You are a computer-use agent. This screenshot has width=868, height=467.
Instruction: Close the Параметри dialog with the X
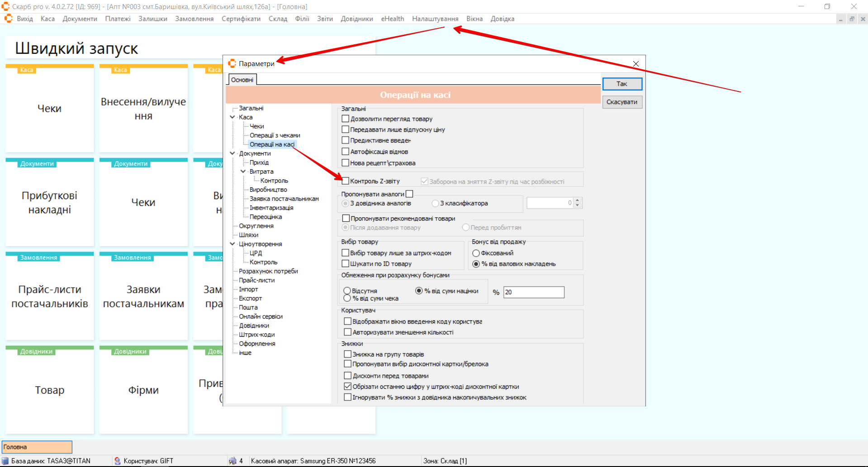click(636, 64)
